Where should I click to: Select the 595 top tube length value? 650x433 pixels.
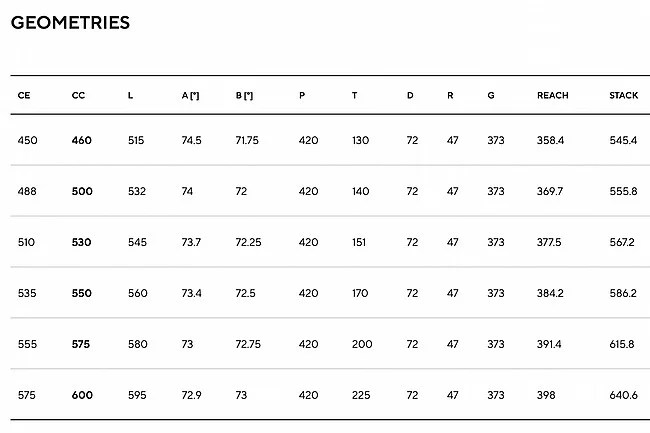pos(137,395)
